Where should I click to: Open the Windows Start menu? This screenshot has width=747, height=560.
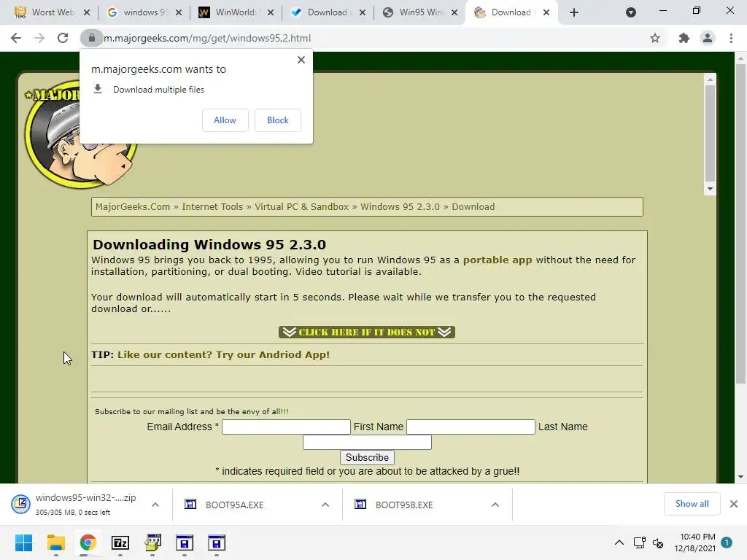pos(24,542)
